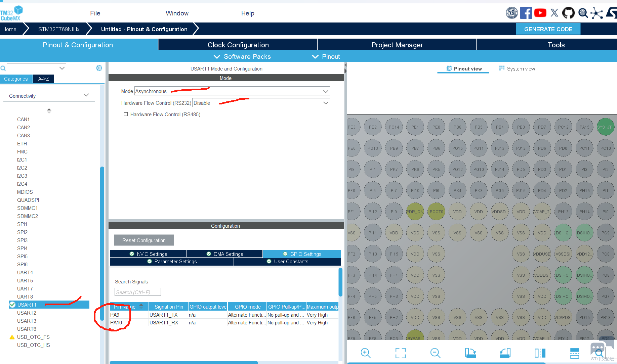Click the ST logo icon
Image resolution: width=617 pixels, height=364 pixels.
pyautogui.click(x=612, y=13)
